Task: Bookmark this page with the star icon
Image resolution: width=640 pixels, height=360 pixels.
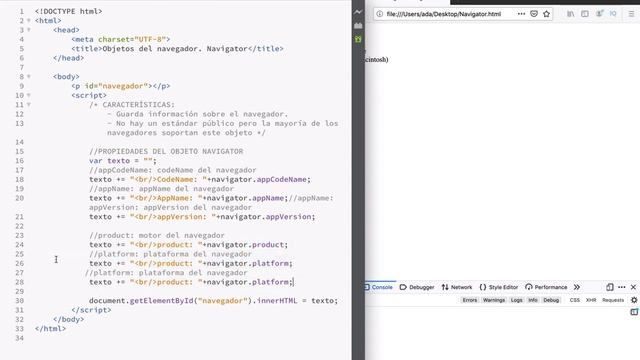Action: 547,14
